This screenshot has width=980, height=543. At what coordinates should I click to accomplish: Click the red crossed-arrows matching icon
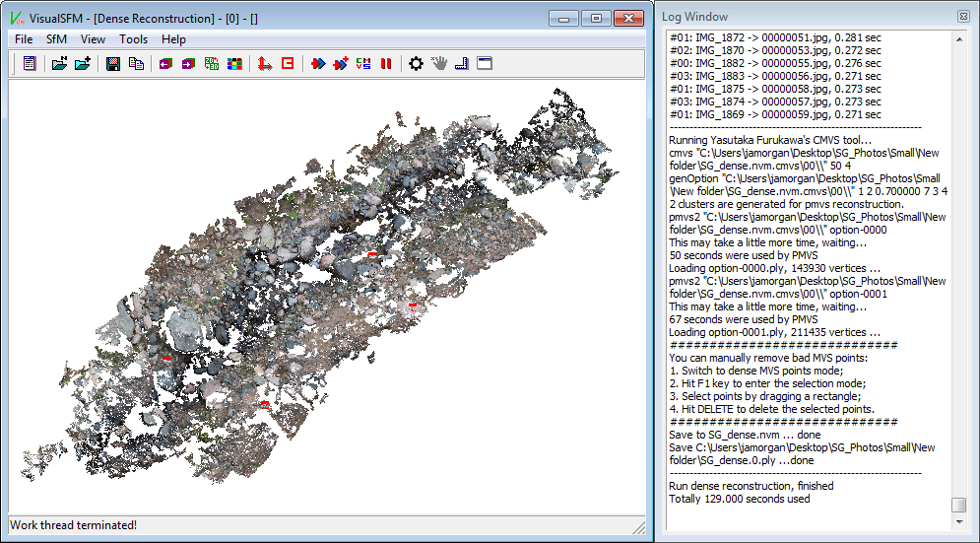pos(264,63)
